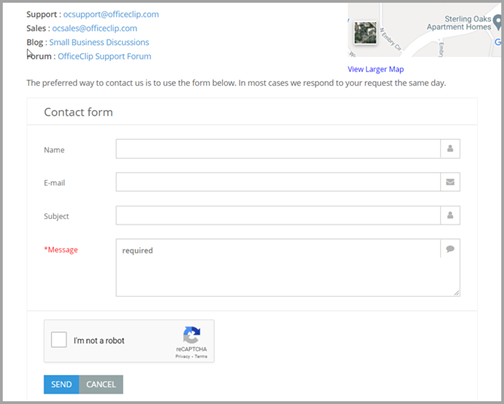504x404 pixels.
Task: Focus the Message text area
Action: [288, 267]
